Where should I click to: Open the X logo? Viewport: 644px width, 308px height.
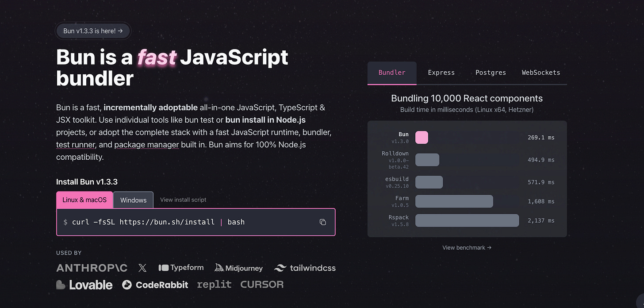142,268
